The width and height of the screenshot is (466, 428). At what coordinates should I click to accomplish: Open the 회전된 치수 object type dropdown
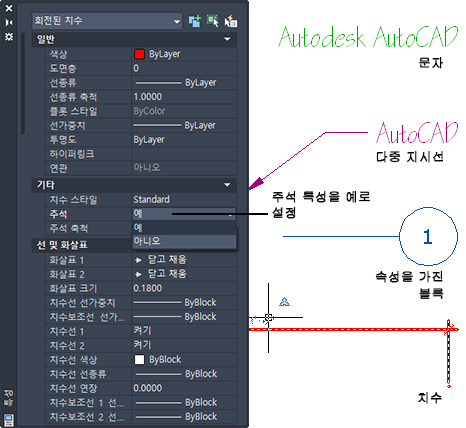(107, 21)
